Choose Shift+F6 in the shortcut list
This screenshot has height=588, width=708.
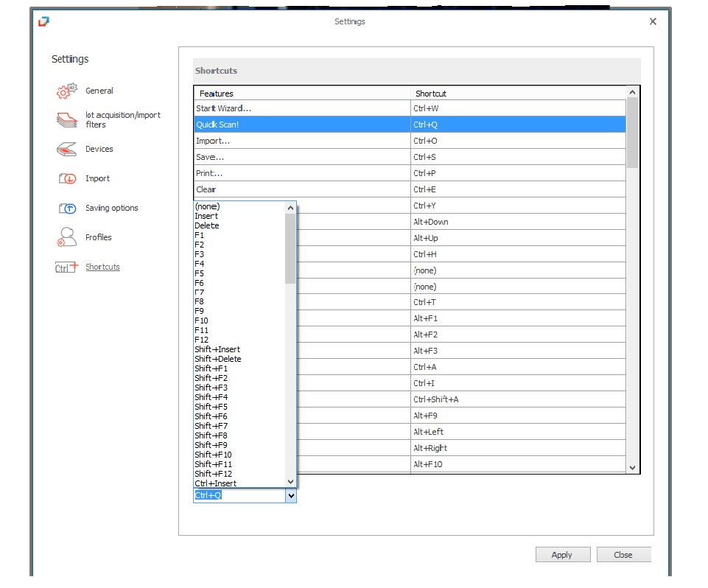(x=239, y=416)
